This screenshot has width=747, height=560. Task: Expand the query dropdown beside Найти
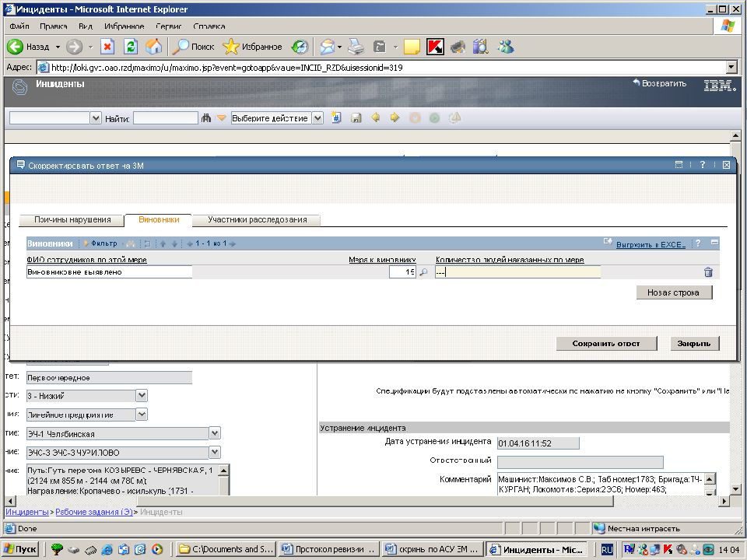click(x=96, y=117)
